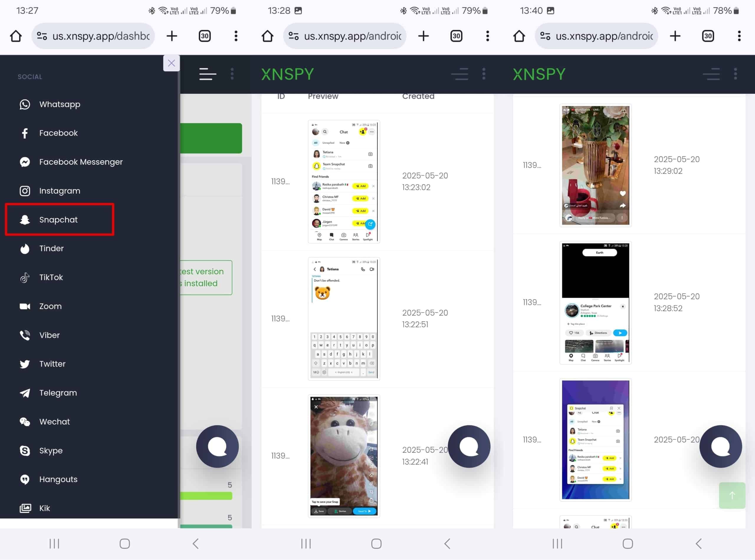Click site settings icon in left address bar
The height and width of the screenshot is (560, 755).
point(42,36)
